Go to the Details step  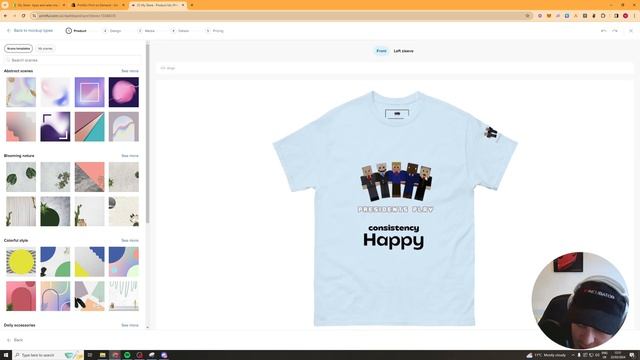180,31
